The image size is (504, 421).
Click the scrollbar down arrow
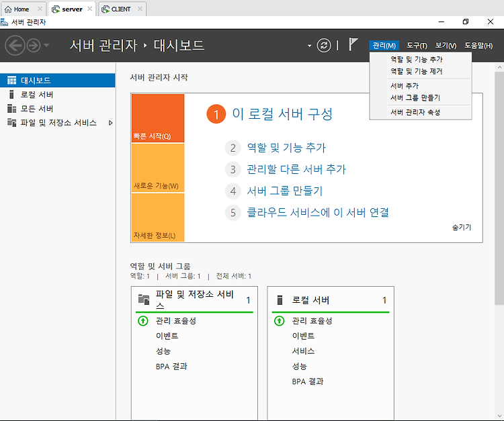tap(499, 416)
